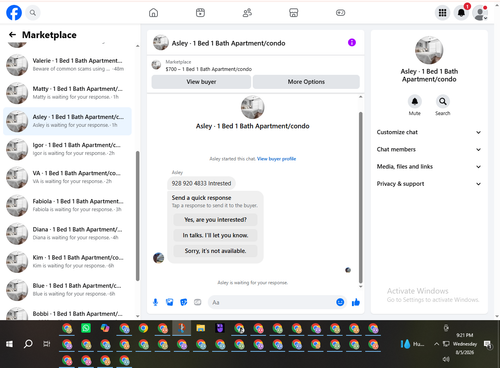The image size is (500, 368).
Task: Select Asley's conversation in list
Action: pyautogui.click(x=67, y=121)
